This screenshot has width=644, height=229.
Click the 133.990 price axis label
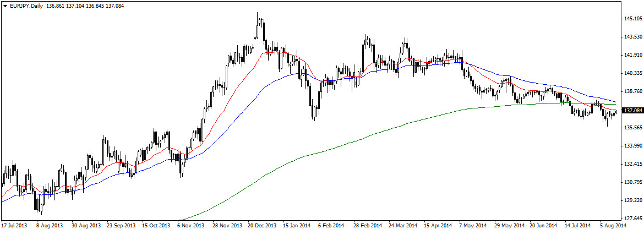point(633,145)
